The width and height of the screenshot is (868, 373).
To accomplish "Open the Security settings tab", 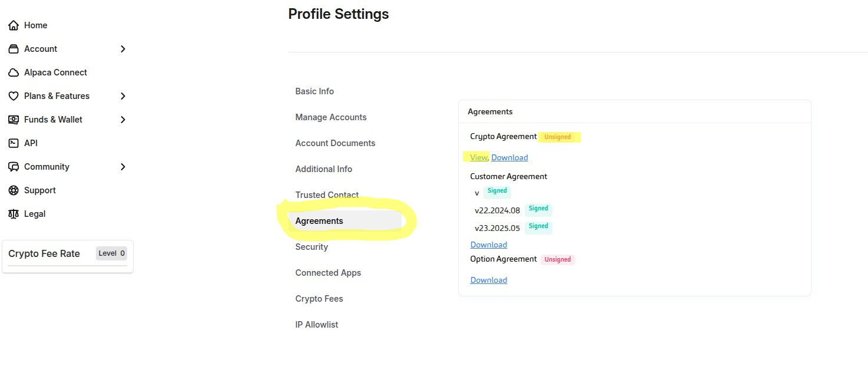I will 312,247.
